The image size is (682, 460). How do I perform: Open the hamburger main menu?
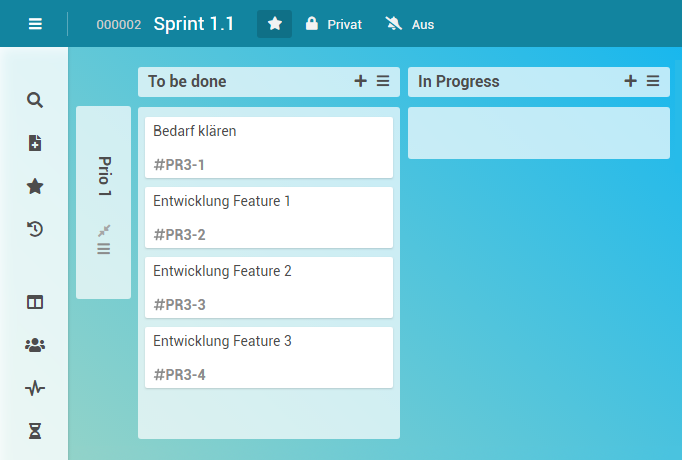36,24
